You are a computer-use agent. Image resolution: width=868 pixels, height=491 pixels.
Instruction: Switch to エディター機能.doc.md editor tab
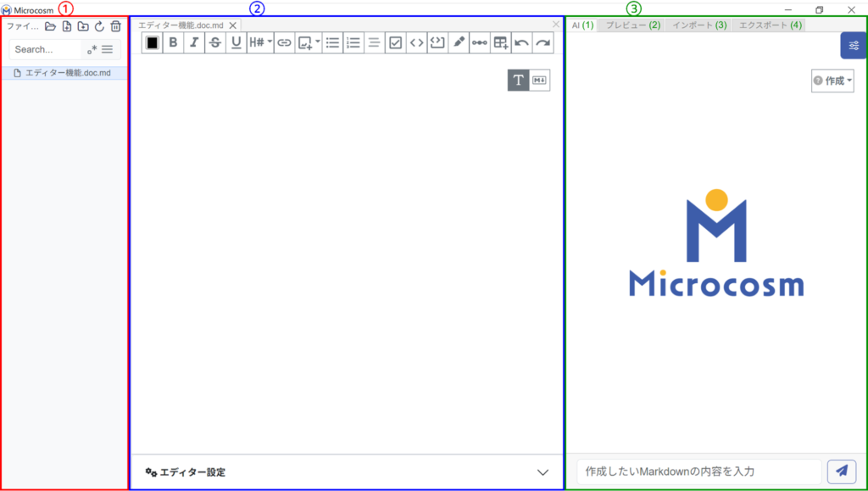click(x=181, y=25)
